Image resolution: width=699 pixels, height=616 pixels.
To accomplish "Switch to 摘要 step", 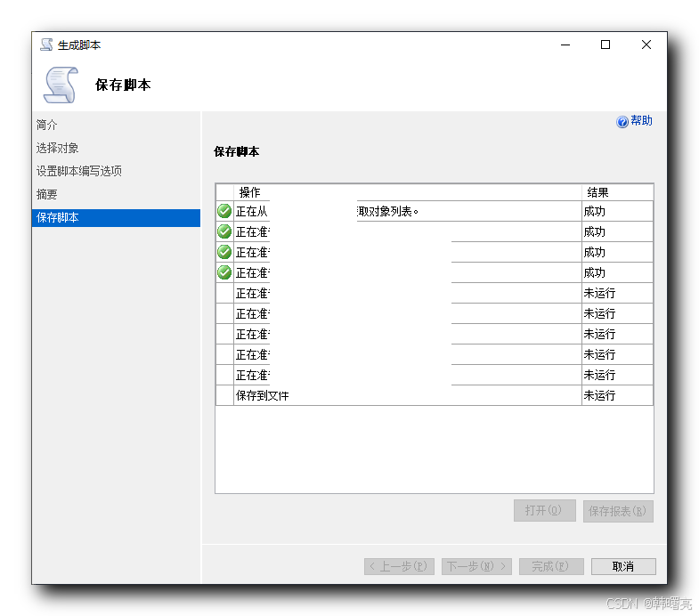I will 47,194.
